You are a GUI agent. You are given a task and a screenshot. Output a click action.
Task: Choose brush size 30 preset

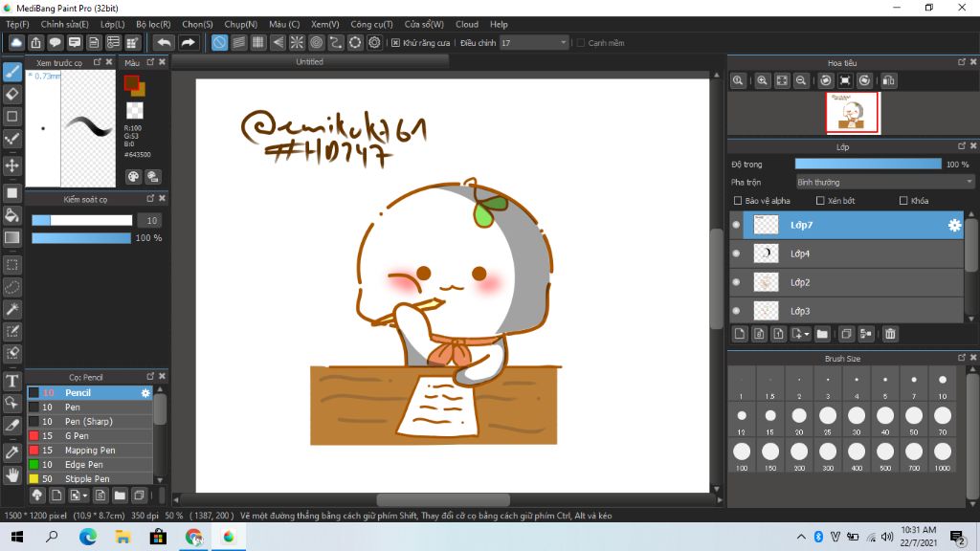857,419
